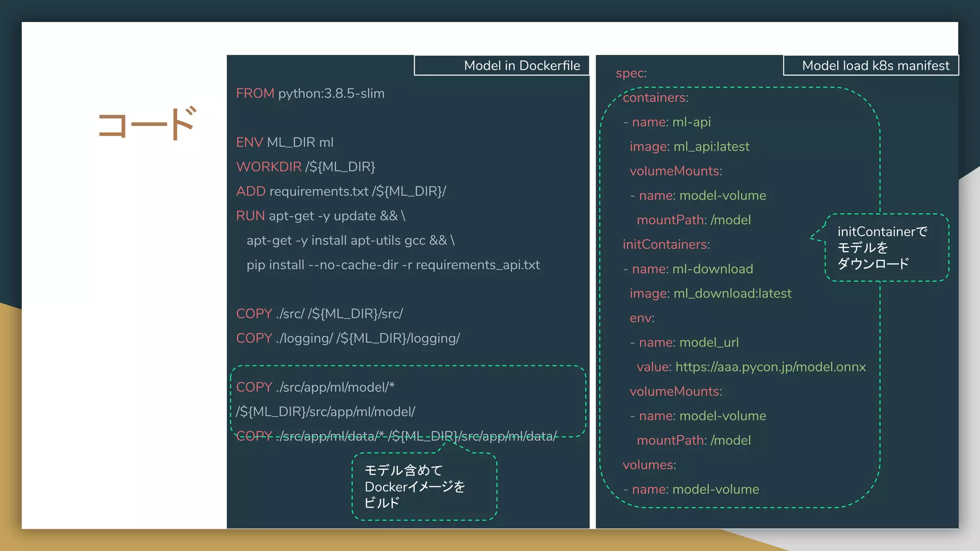Click the 'volumes:' key

tap(649, 465)
